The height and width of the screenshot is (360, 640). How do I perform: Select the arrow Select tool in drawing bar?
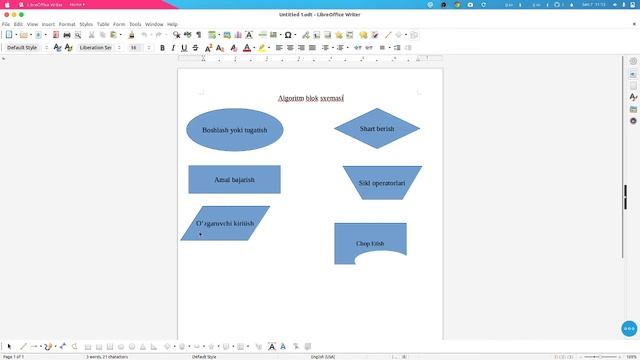9,347
